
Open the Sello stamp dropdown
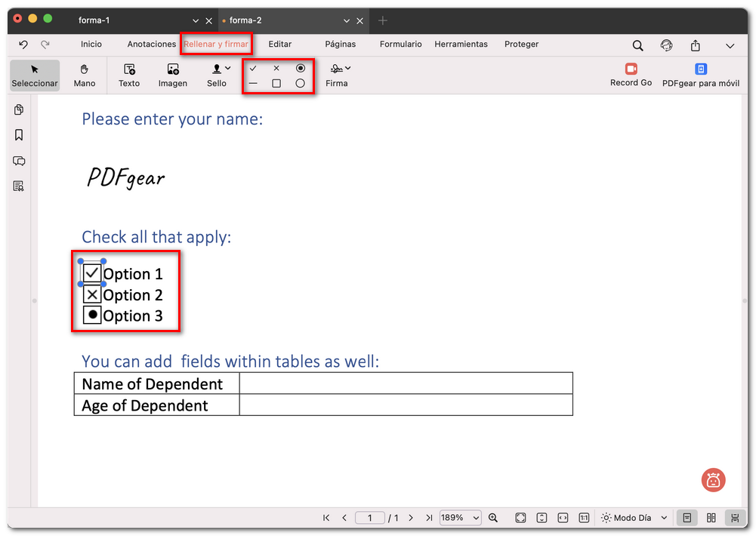tap(227, 69)
